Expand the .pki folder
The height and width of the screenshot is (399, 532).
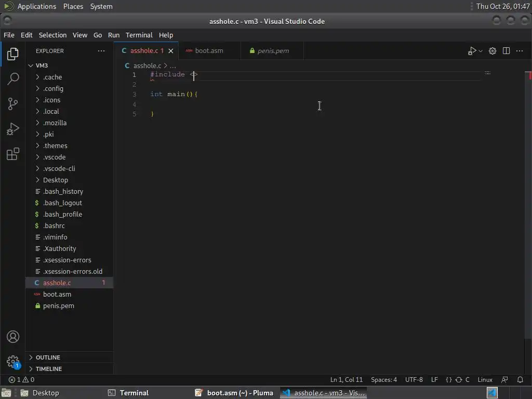pos(69,135)
